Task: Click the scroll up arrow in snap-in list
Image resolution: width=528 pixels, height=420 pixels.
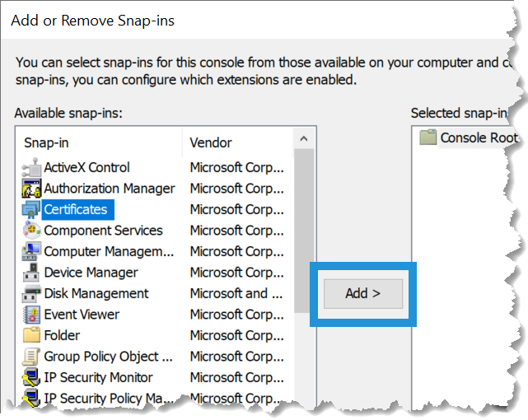Action: [x=304, y=139]
